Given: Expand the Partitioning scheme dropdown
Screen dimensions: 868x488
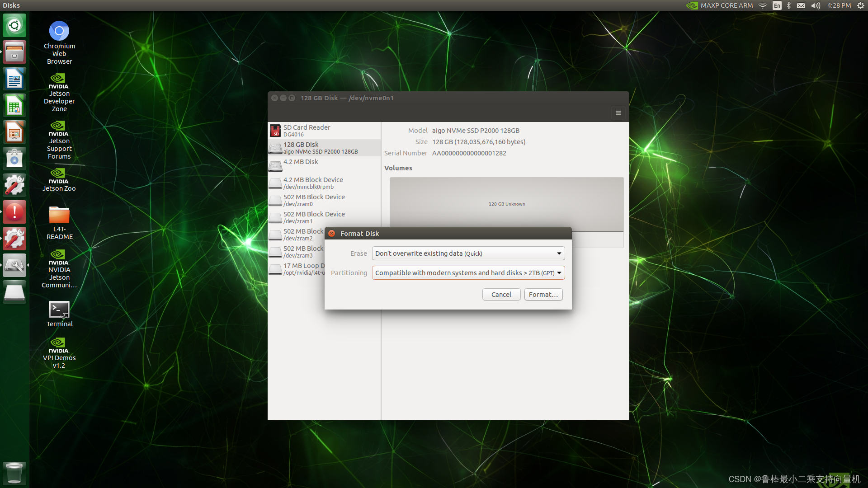Looking at the screenshot, I should pos(559,272).
